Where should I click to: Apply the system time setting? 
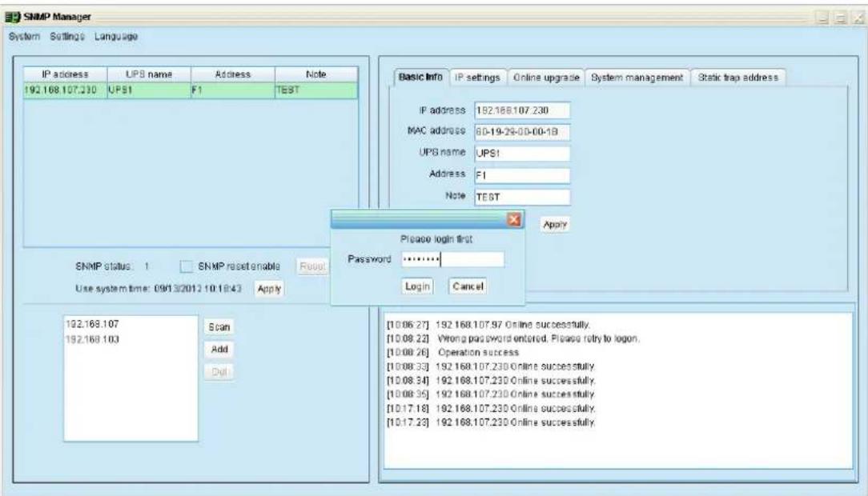pos(269,289)
